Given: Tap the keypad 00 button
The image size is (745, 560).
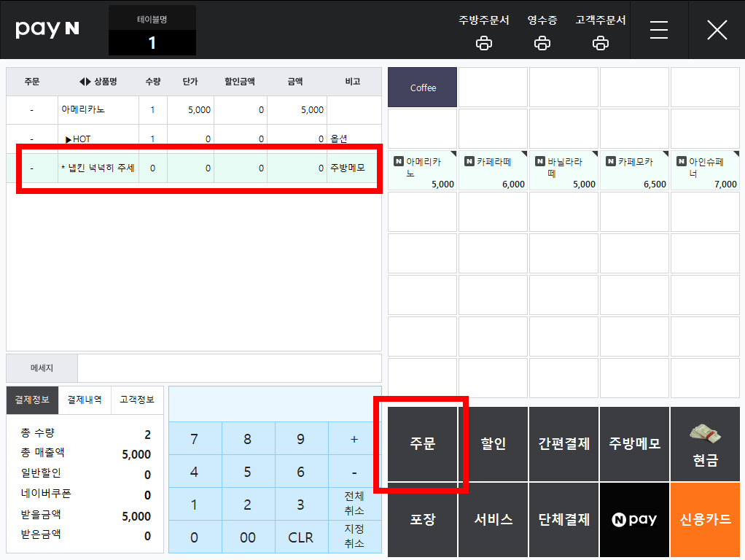Looking at the screenshot, I should point(248,537).
